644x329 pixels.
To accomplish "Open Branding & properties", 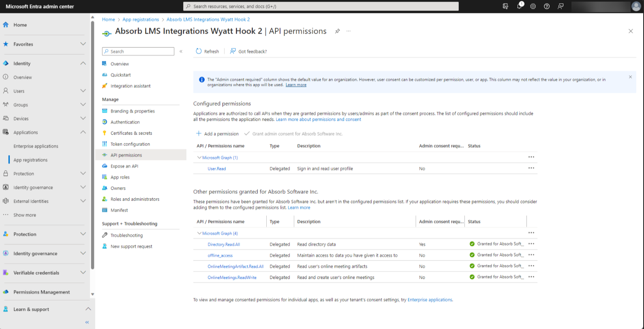I will 133,111.
